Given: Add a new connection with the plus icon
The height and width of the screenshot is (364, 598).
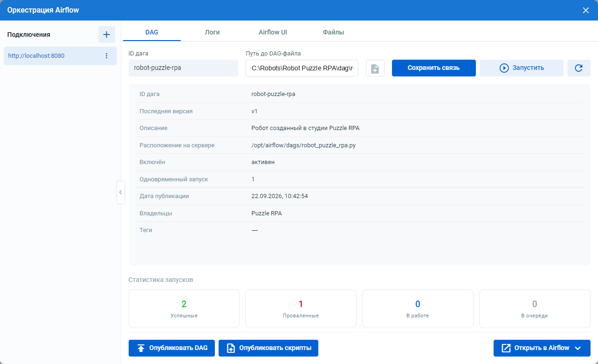Looking at the screenshot, I should [x=106, y=34].
